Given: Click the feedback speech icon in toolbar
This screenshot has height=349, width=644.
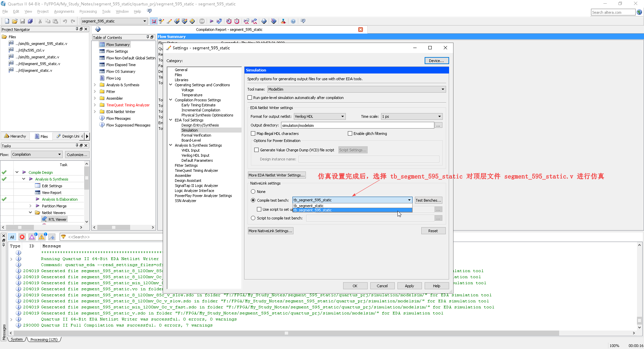Looking at the screenshot, I should (x=303, y=21).
